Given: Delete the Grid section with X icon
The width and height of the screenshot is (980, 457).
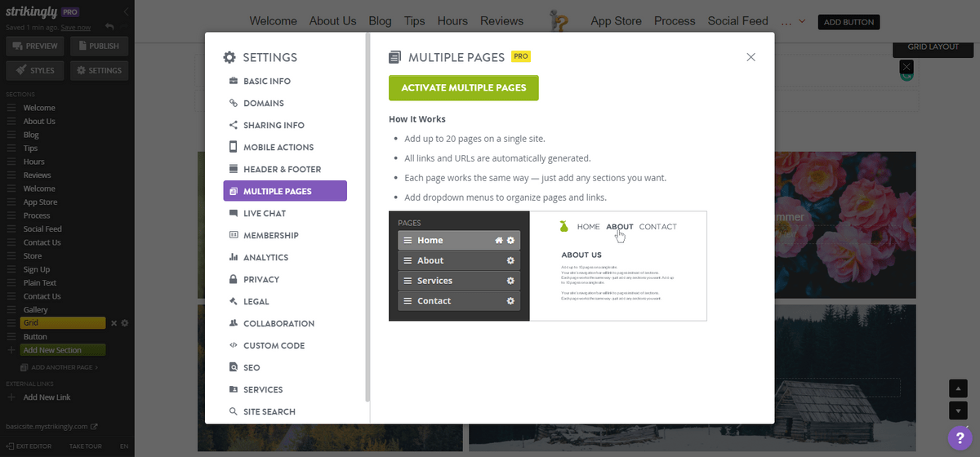Looking at the screenshot, I should [114, 323].
